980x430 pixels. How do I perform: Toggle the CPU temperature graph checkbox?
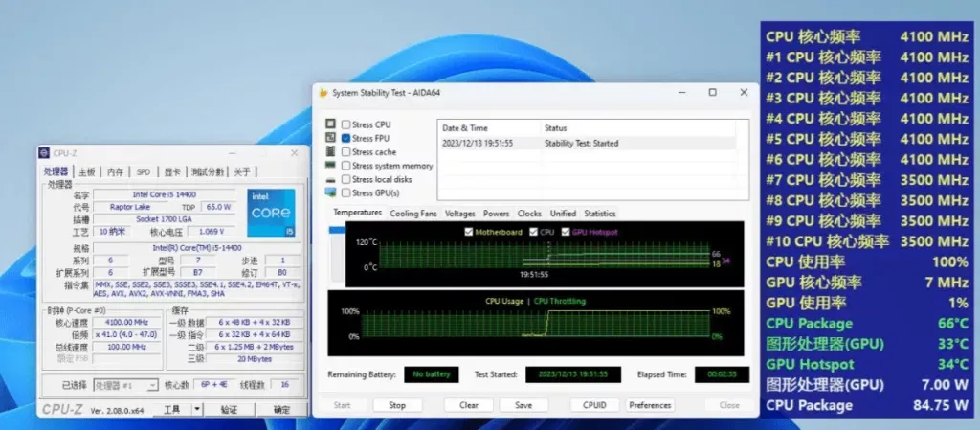click(x=533, y=232)
